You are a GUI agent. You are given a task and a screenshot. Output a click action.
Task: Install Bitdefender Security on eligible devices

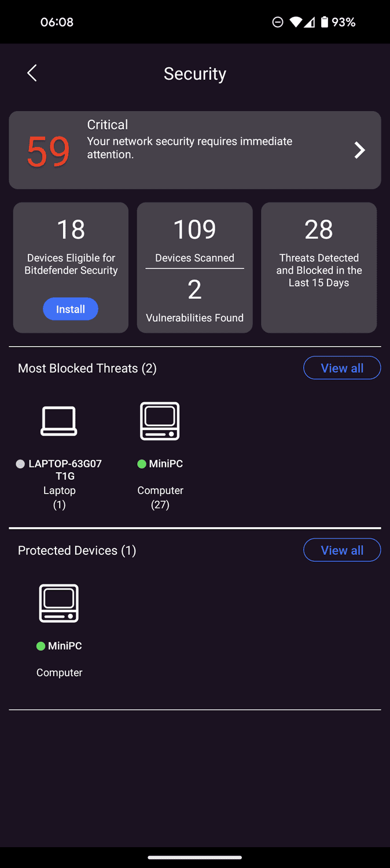(x=71, y=309)
